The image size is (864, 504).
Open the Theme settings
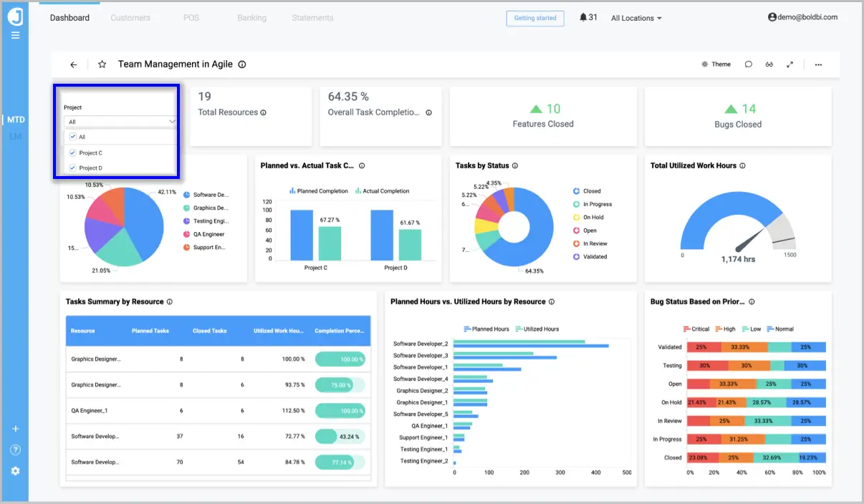click(716, 64)
